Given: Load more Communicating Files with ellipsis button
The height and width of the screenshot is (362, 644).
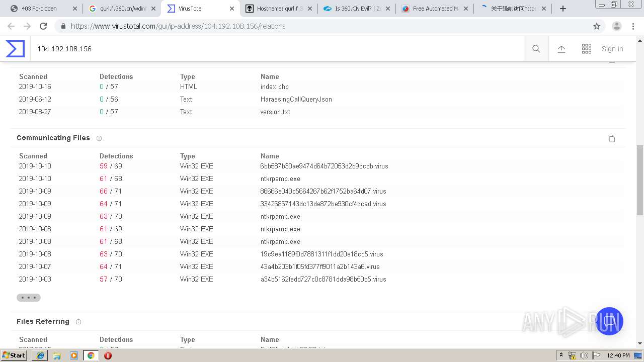Looking at the screenshot, I should [29, 298].
